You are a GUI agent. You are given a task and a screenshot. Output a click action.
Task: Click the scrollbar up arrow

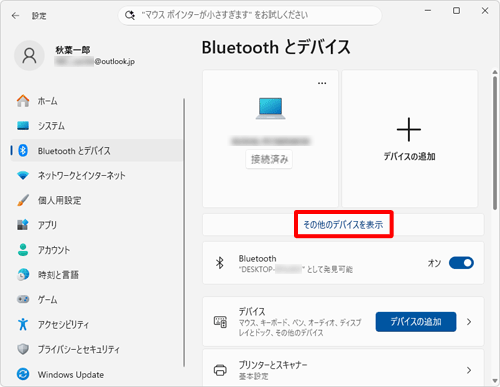click(495, 72)
